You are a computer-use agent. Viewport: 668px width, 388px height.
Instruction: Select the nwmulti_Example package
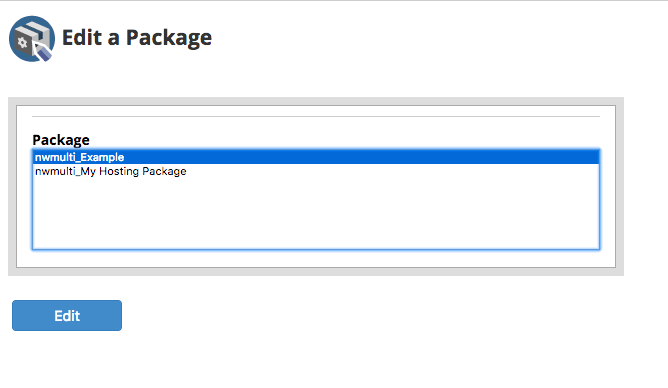(316, 157)
